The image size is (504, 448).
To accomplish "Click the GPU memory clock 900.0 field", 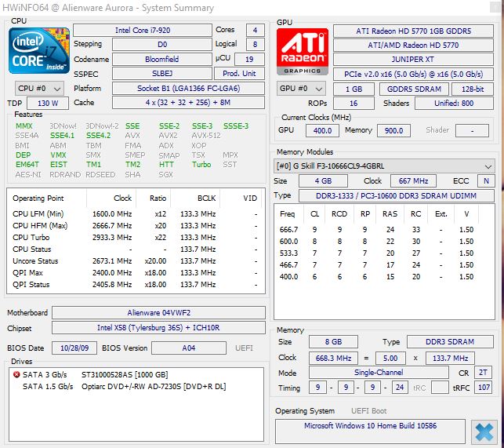I will (393, 131).
